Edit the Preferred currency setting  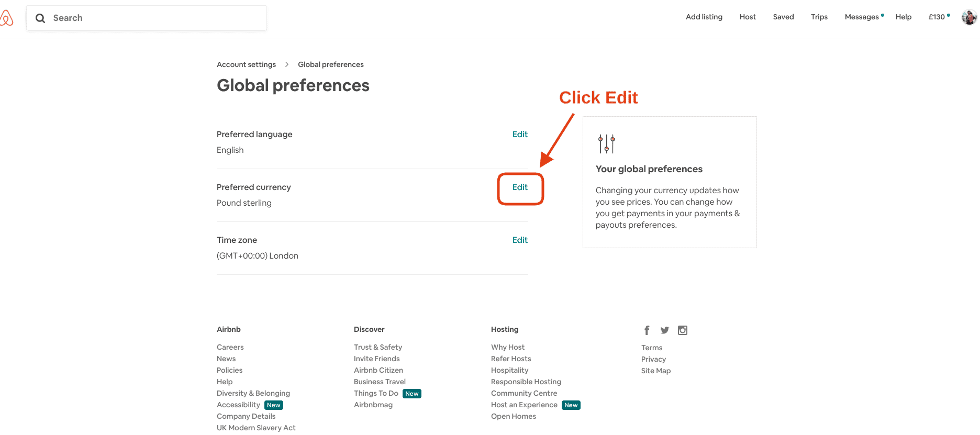[520, 187]
